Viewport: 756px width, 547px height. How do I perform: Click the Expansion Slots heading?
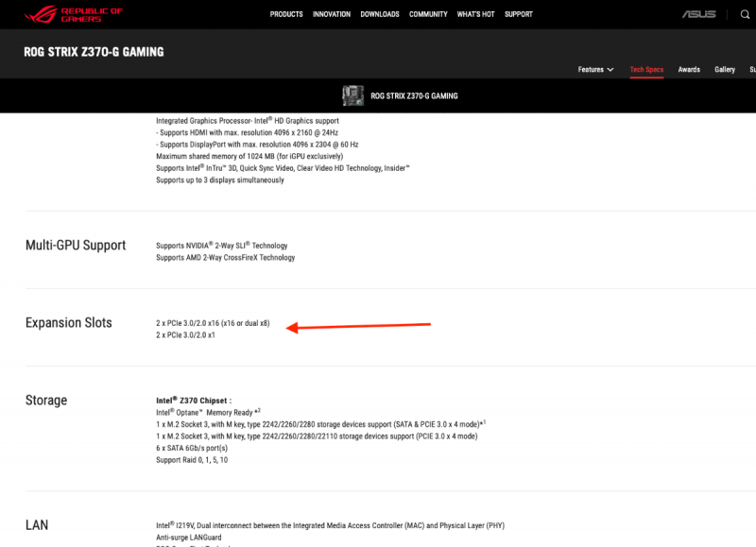[68, 323]
